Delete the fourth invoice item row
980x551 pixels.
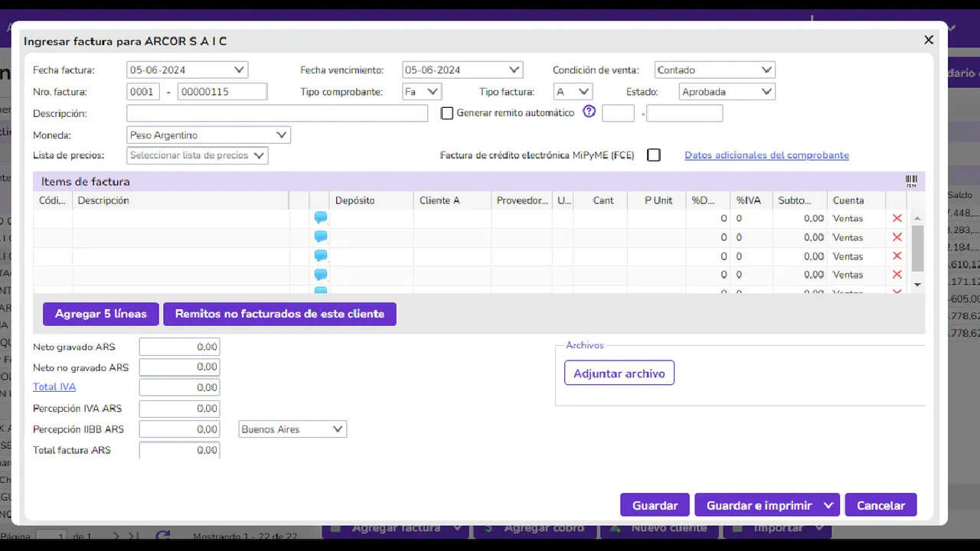pyautogui.click(x=897, y=275)
